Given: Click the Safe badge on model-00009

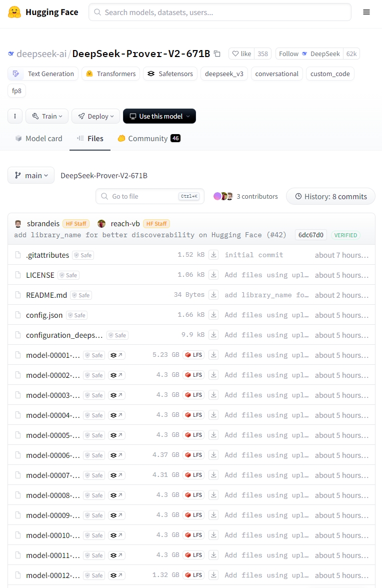Looking at the screenshot, I should (x=93, y=515).
